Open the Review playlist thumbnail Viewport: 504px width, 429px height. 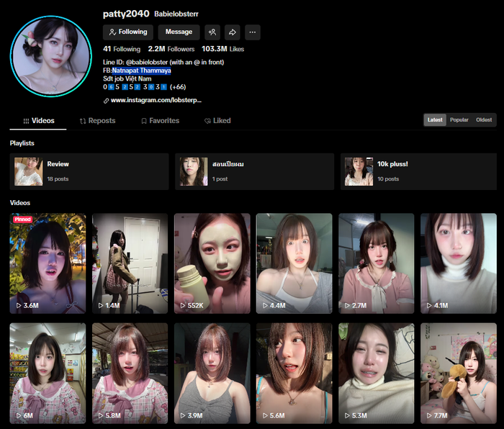(x=29, y=171)
